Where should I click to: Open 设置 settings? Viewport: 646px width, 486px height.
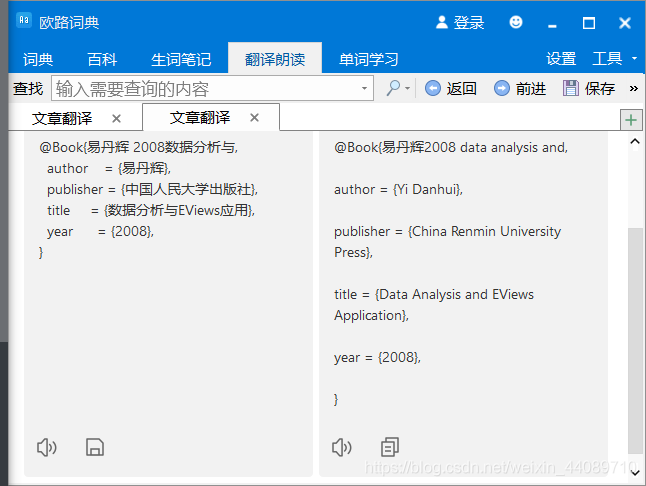[x=561, y=59]
